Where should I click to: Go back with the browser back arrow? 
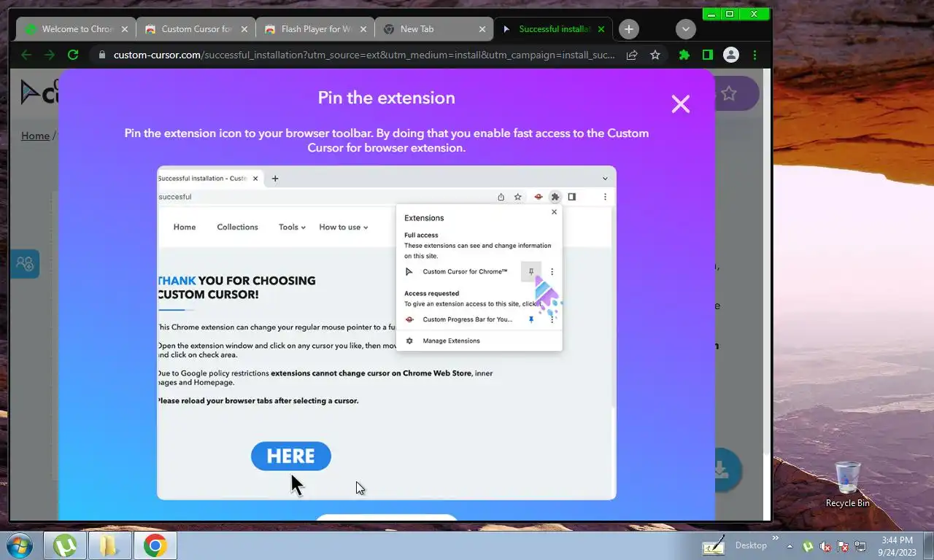click(x=26, y=55)
